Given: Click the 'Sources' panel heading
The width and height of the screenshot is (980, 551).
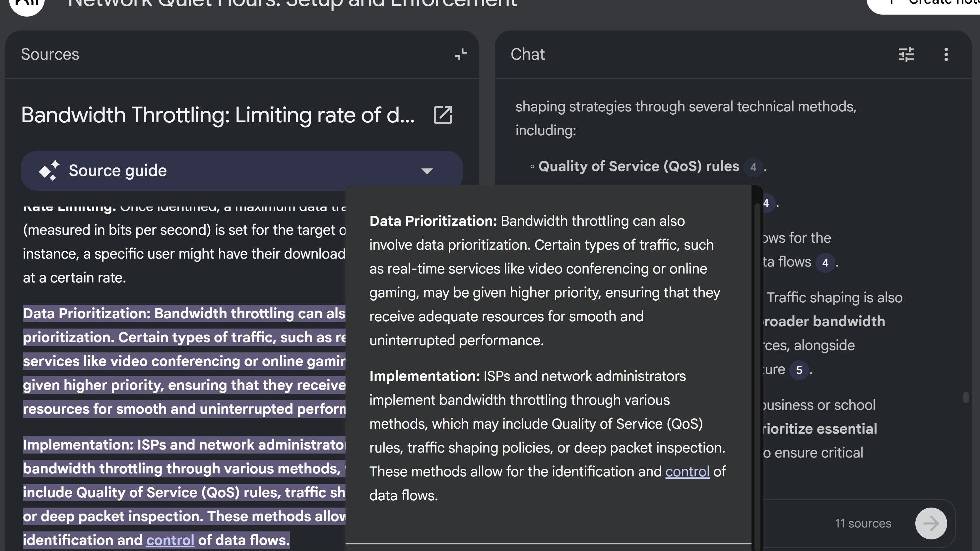Looking at the screenshot, I should (x=50, y=54).
